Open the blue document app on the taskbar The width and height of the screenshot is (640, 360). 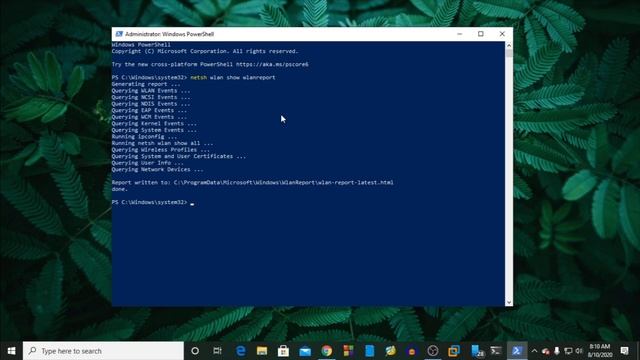pyautogui.click(x=369, y=351)
